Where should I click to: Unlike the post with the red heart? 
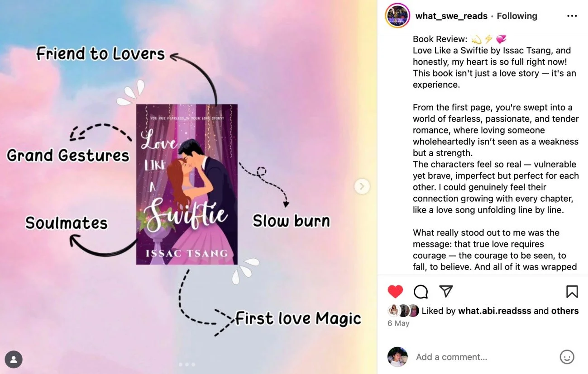tap(395, 292)
